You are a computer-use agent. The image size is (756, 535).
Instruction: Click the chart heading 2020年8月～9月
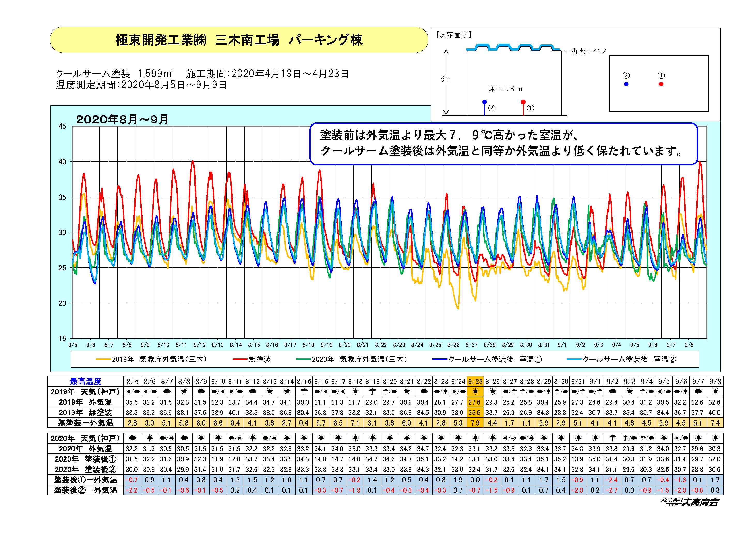(122, 120)
